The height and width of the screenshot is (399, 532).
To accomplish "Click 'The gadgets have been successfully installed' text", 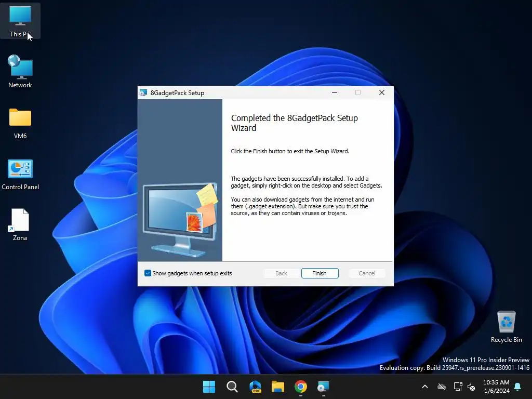I will coord(307,182).
